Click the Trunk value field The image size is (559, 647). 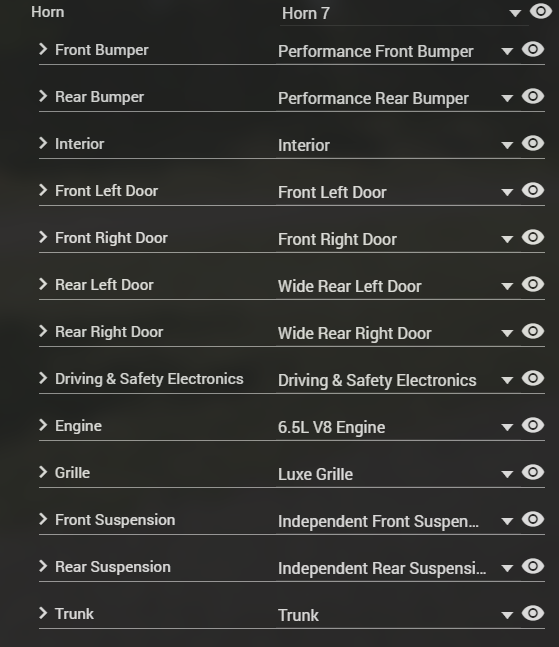388,615
